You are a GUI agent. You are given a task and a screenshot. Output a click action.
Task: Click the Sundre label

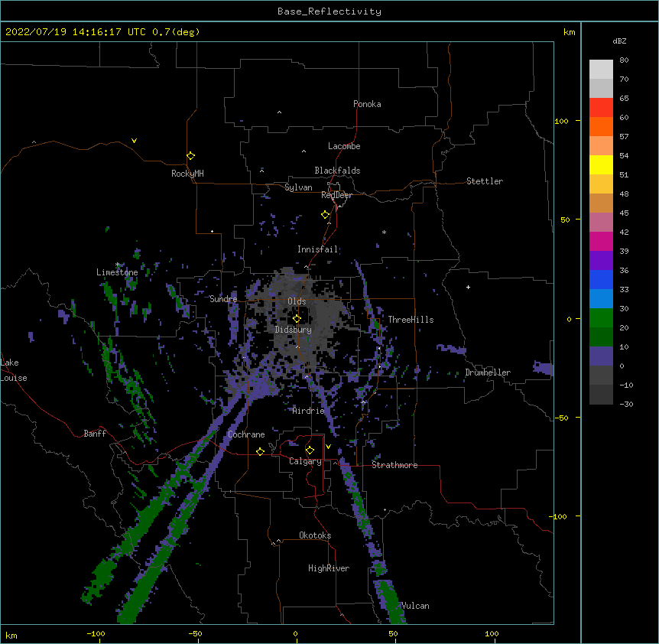(x=223, y=299)
